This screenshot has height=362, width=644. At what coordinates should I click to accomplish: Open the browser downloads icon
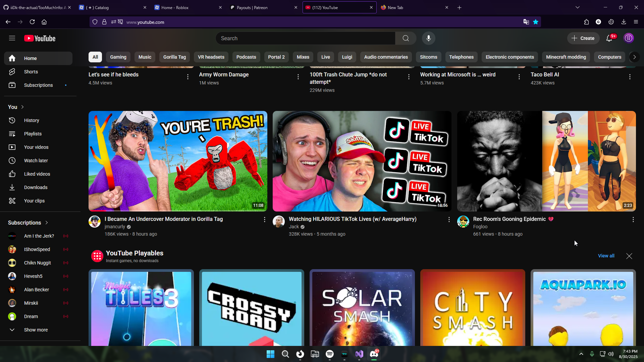click(624, 22)
